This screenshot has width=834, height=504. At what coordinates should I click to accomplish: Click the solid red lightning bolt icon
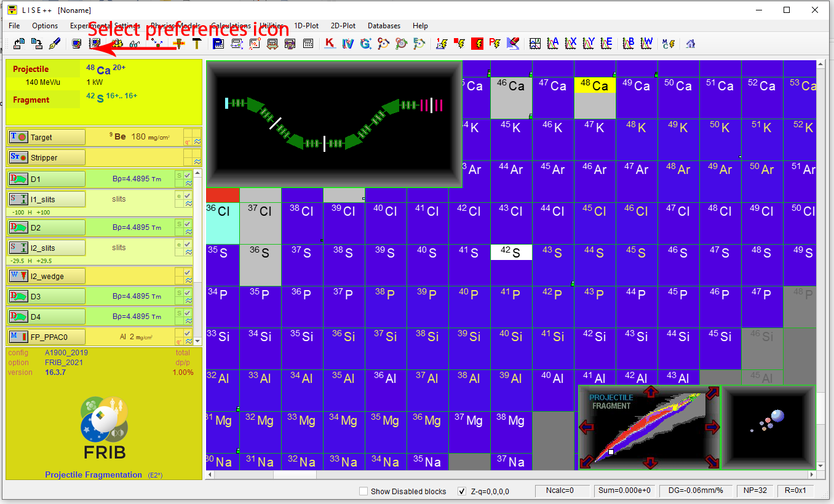tap(477, 44)
